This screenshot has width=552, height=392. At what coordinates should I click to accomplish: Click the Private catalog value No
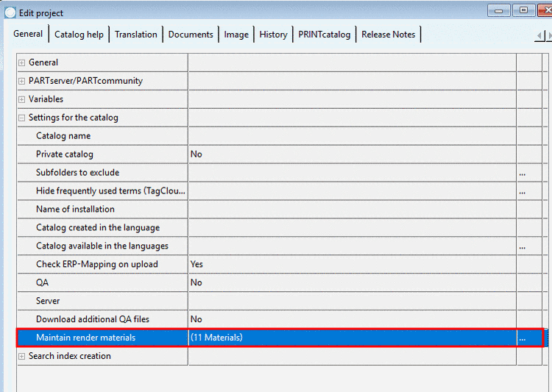(353, 154)
